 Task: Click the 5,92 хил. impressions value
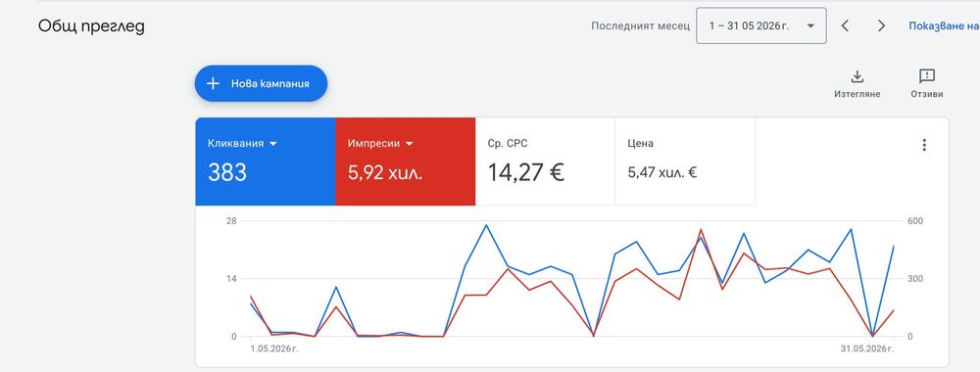coord(385,172)
